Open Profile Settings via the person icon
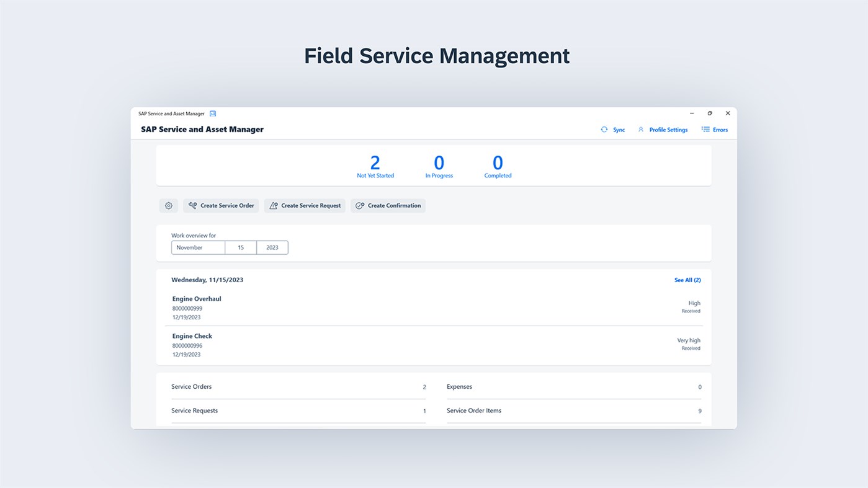868x488 pixels. click(640, 130)
